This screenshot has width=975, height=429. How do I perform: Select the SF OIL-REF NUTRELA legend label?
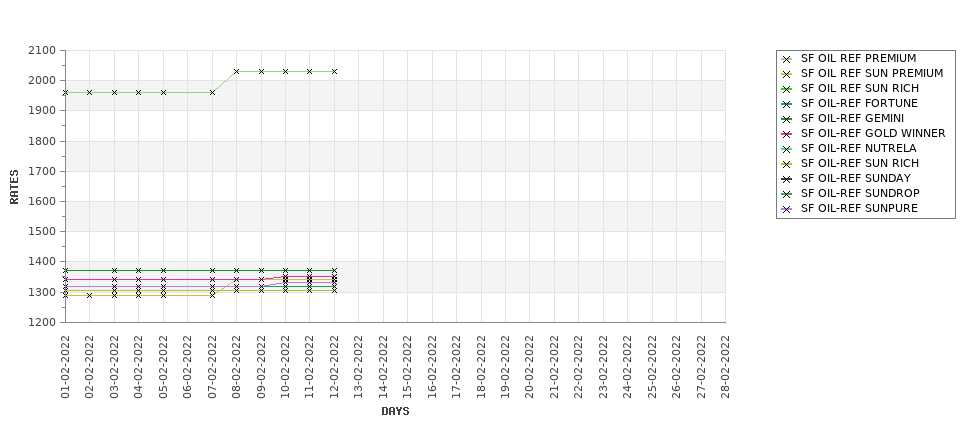(x=858, y=148)
